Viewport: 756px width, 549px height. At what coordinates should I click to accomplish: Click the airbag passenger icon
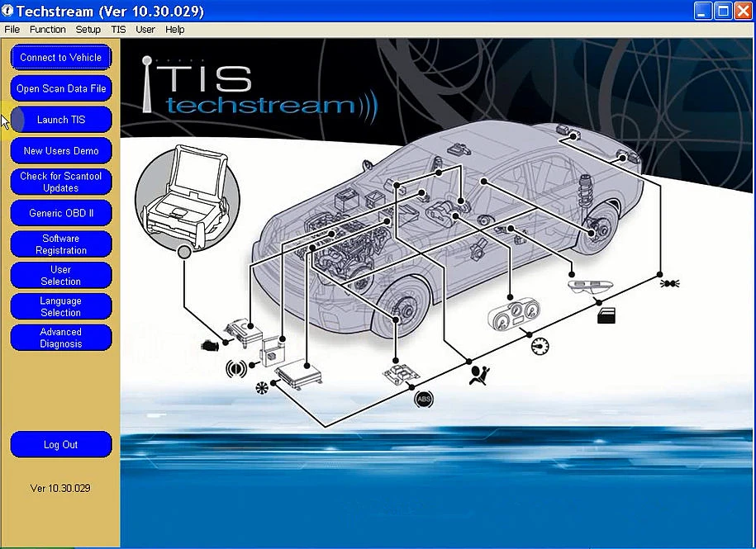pos(479,375)
